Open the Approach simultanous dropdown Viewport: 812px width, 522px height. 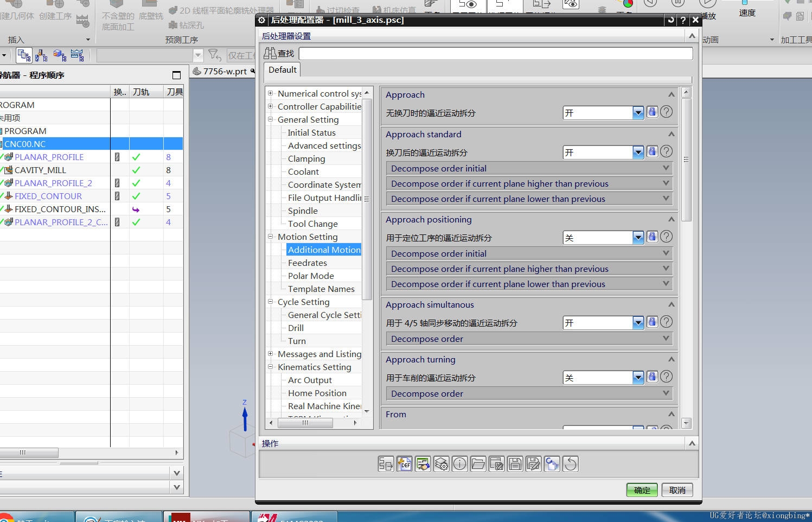(x=603, y=323)
